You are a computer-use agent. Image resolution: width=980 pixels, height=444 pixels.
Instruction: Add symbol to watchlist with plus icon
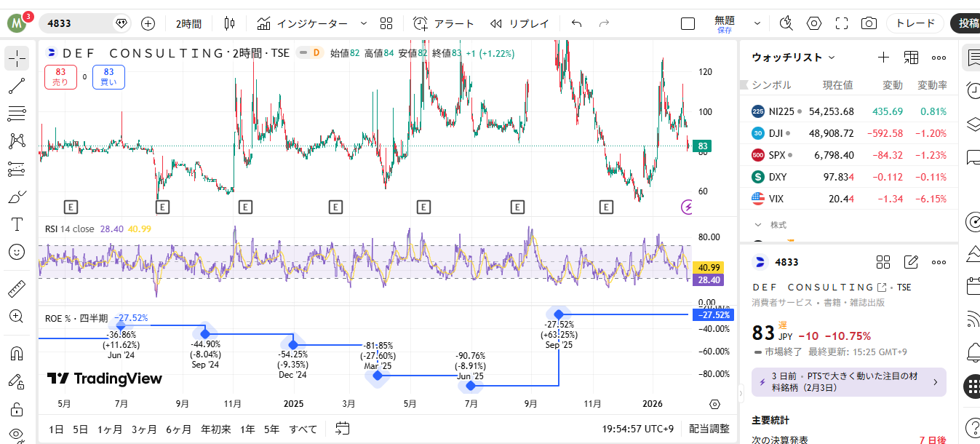[x=883, y=58]
